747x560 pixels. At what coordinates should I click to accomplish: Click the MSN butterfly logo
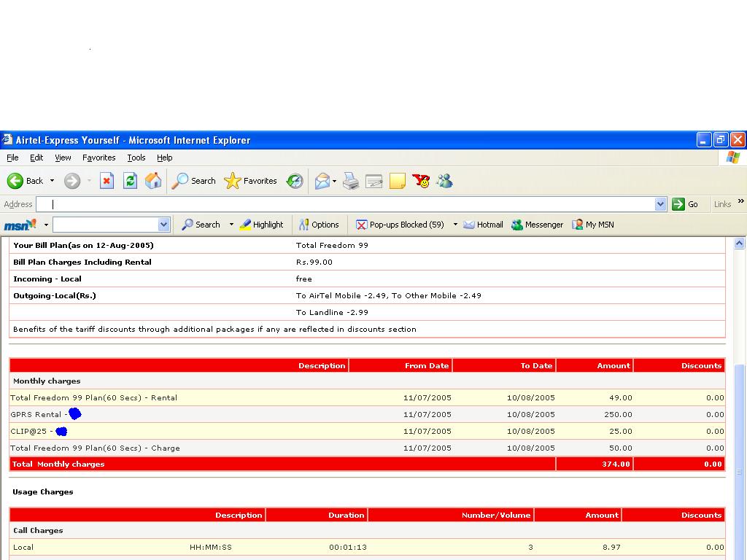(x=20, y=225)
